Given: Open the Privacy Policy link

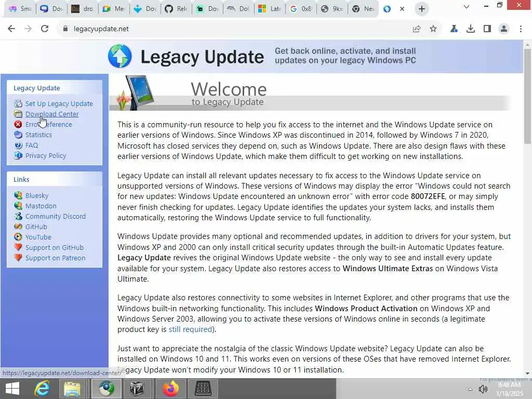Looking at the screenshot, I should tap(46, 155).
